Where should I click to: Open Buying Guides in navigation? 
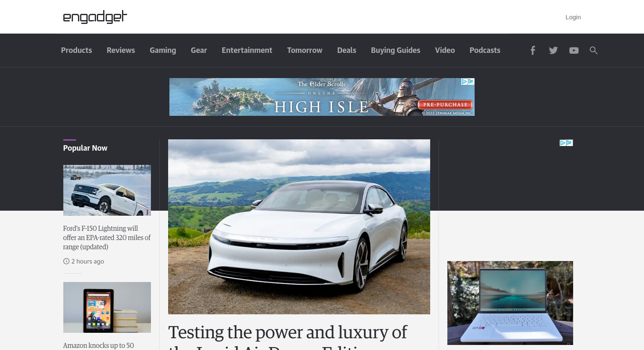(x=395, y=50)
